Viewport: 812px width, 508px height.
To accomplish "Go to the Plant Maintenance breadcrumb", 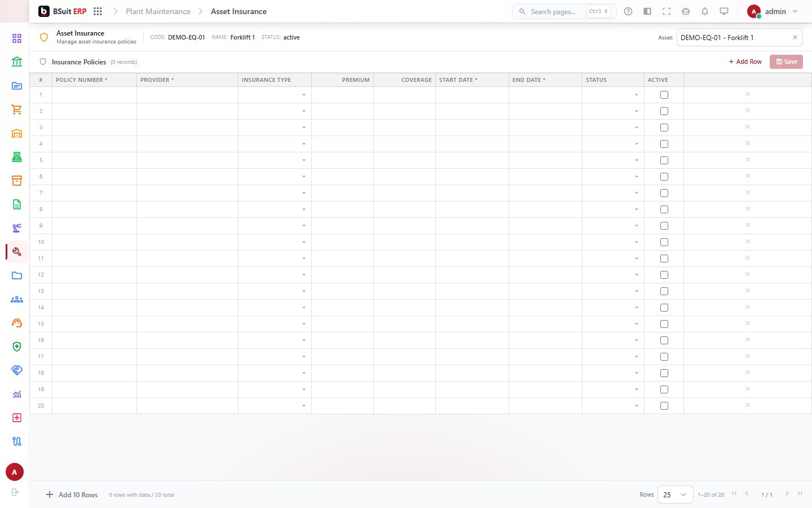I will [x=158, y=11].
